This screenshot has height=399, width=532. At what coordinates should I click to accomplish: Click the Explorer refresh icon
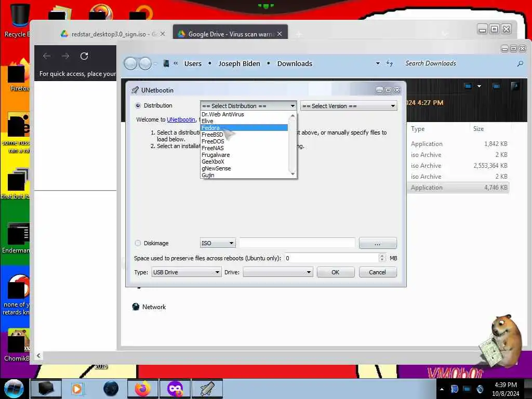point(390,63)
